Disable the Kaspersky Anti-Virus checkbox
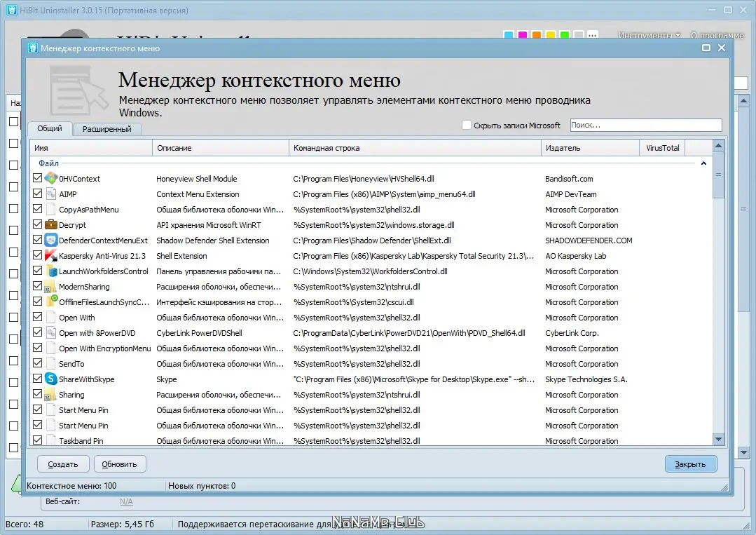Screen dimensions: 756x535 tap(38, 255)
